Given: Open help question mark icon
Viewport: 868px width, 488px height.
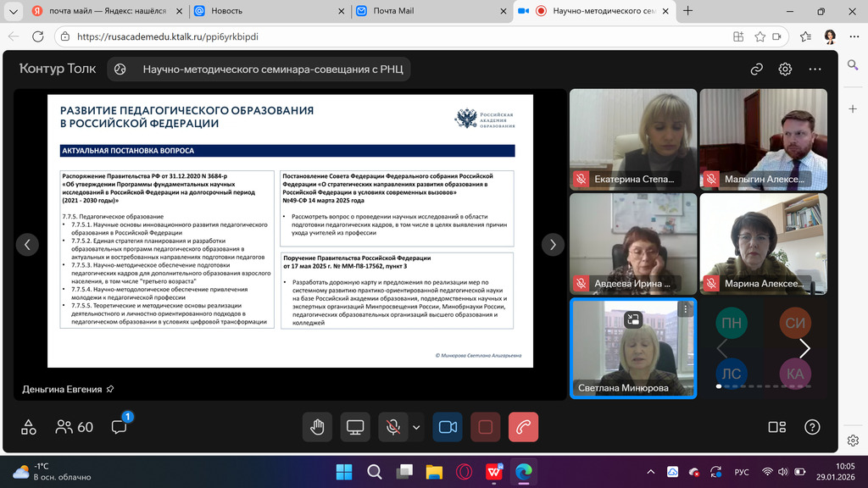Looking at the screenshot, I should click(x=812, y=427).
